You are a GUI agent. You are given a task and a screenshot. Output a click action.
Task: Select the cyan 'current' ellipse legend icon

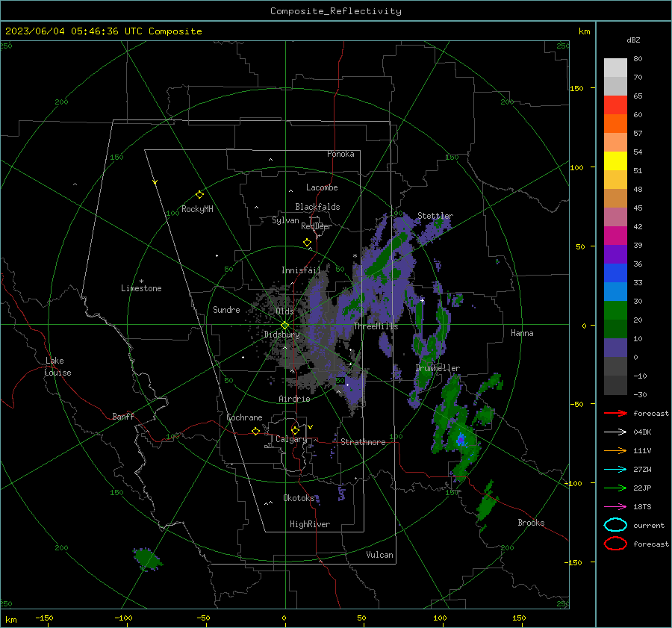(615, 525)
